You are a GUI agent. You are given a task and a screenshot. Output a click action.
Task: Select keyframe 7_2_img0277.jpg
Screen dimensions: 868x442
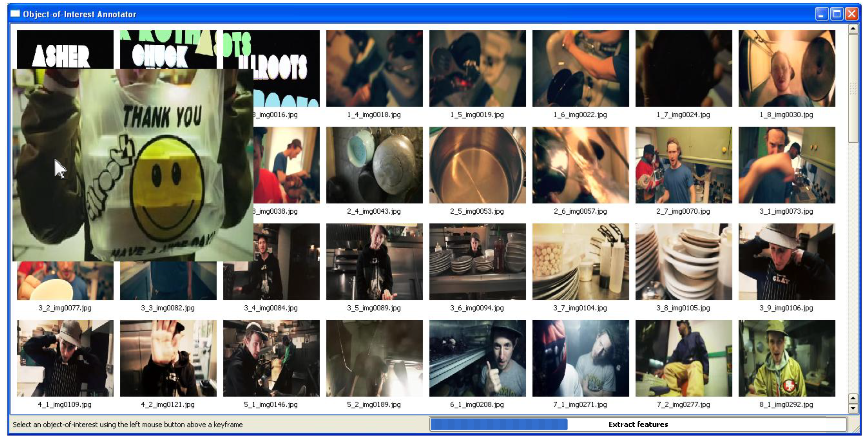[x=683, y=358]
